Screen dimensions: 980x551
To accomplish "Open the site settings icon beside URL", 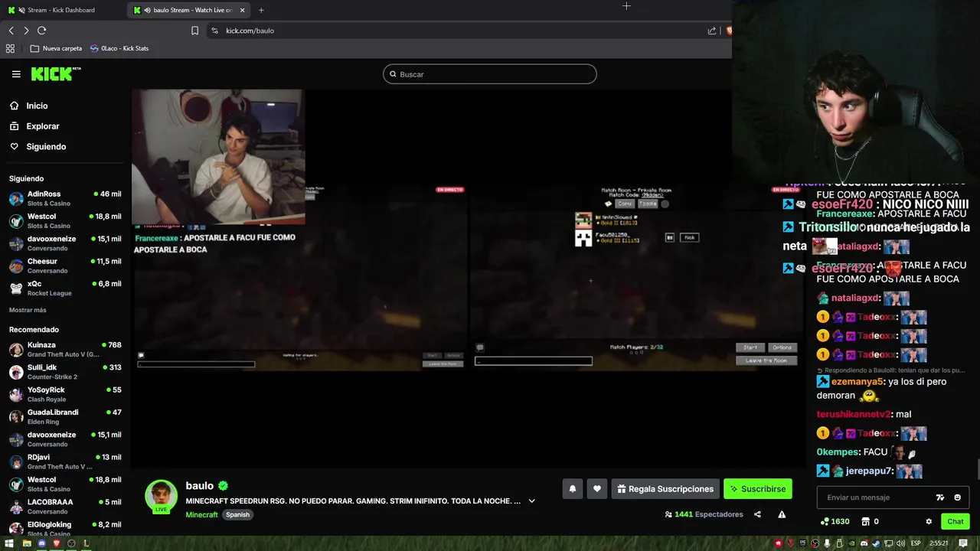I will click(x=214, y=31).
